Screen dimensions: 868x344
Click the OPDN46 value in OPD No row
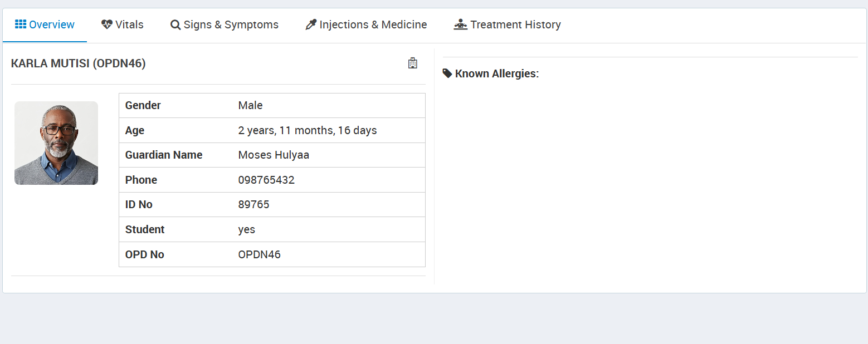pos(259,254)
